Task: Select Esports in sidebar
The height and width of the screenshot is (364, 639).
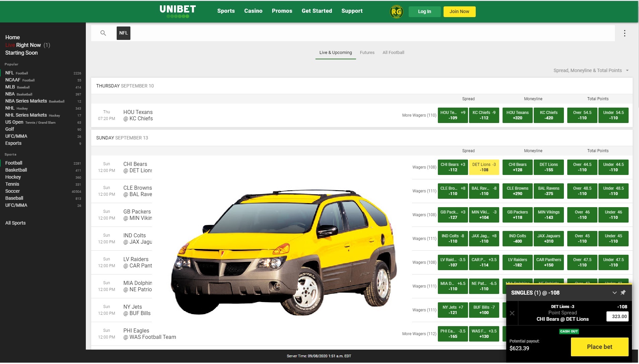Action: click(43, 143)
